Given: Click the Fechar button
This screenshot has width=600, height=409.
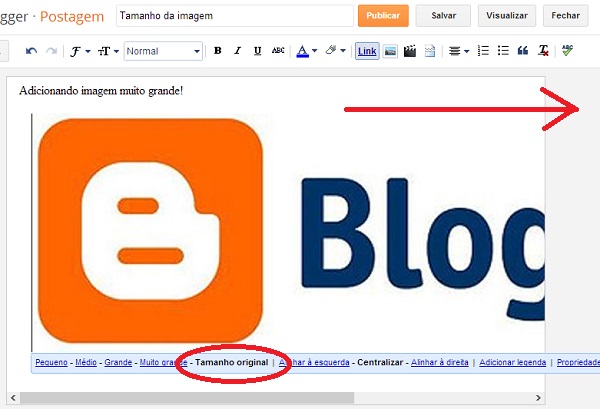Looking at the screenshot, I should (566, 16).
